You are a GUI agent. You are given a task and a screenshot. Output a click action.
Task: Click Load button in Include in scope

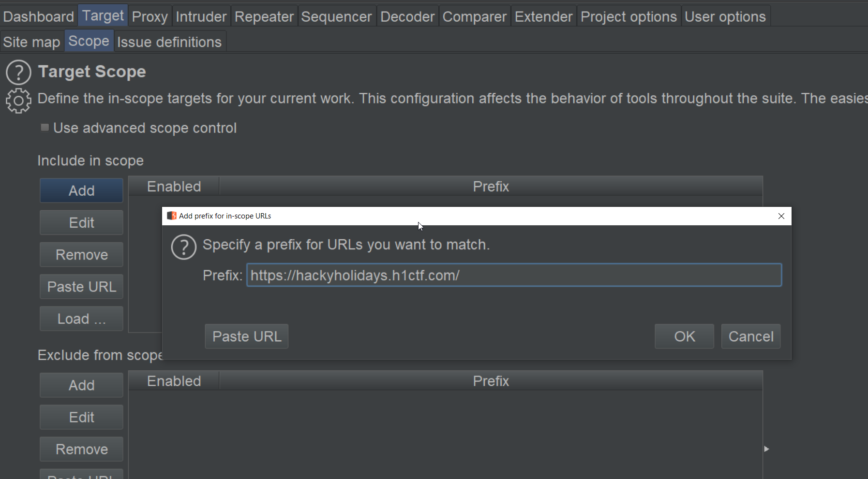coord(81,319)
